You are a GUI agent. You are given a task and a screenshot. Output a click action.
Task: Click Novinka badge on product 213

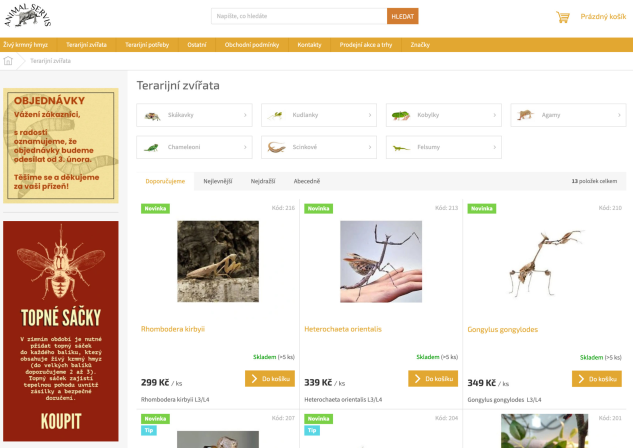(319, 208)
